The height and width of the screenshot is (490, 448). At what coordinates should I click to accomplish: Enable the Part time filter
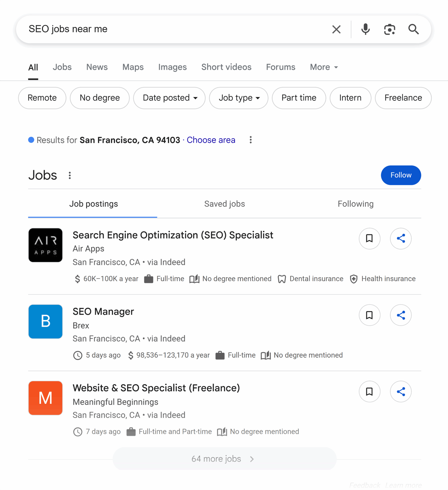299,98
